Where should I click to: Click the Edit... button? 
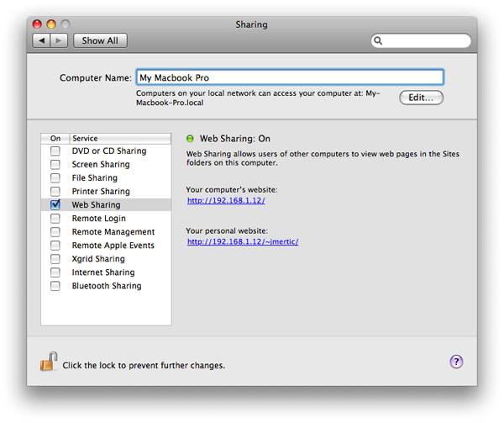[x=421, y=98]
